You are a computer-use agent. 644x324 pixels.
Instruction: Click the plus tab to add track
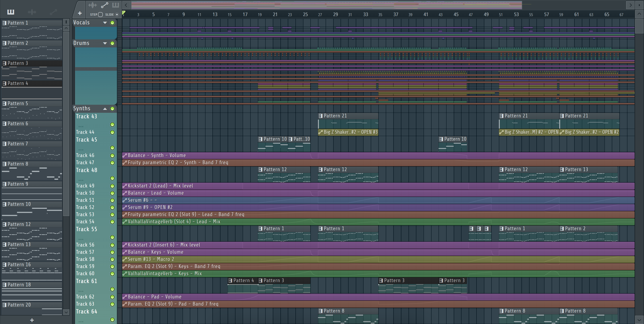pos(80,13)
